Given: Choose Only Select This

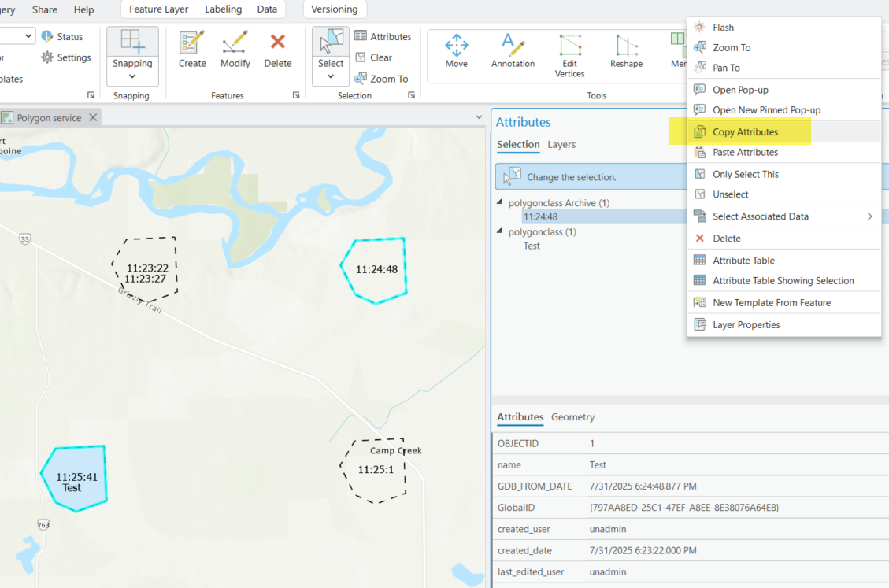Looking at the screenshot, I should point(784,174).
